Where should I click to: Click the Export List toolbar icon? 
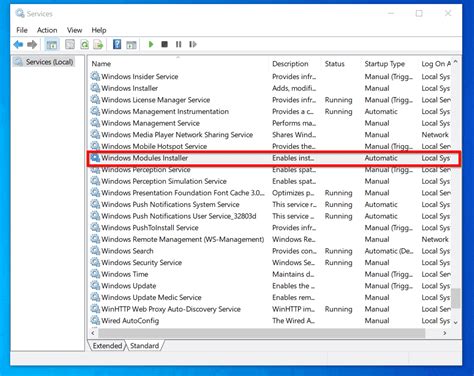tap(98, 44)
